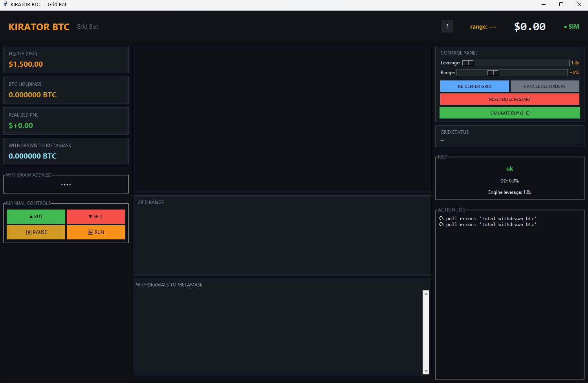Cancel all orders
The height and width of the screenshot is (383, 588).
545,86
